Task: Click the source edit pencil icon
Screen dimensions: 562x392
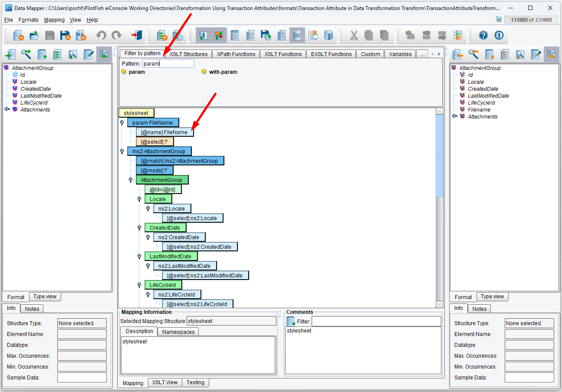Action: pyautogui.click(x=89, y=54)
